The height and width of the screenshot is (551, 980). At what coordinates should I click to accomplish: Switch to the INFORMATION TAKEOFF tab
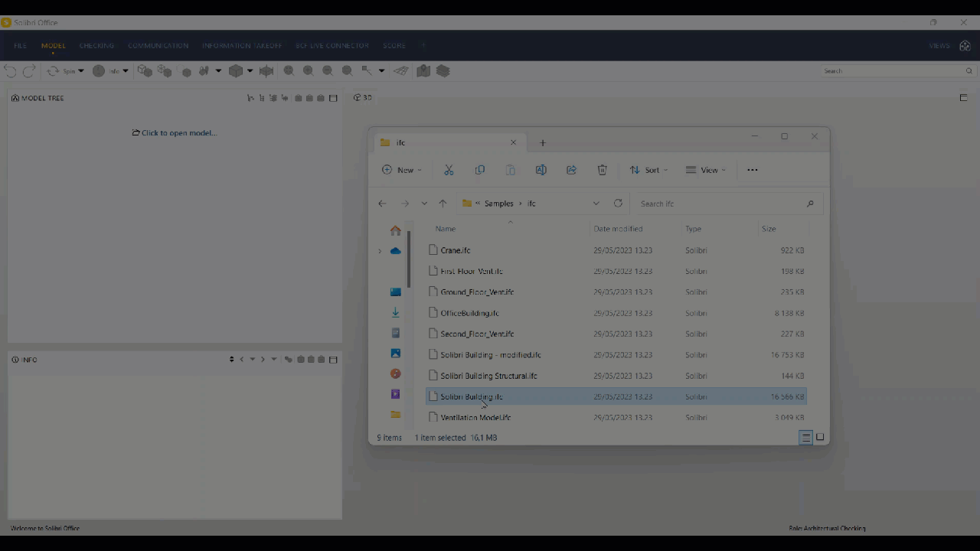(242, 46)
